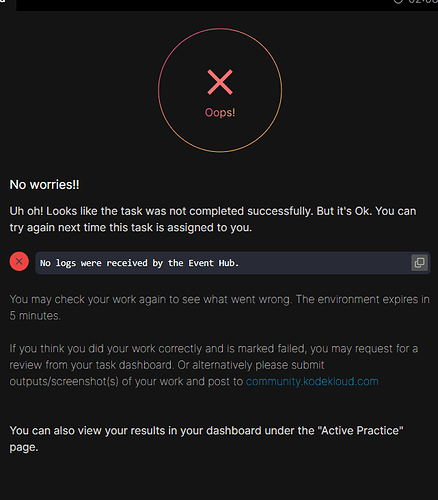Click the red failure X badge beside the log message
This screenshot has width=438, height=500.
(x=19, y=261)
